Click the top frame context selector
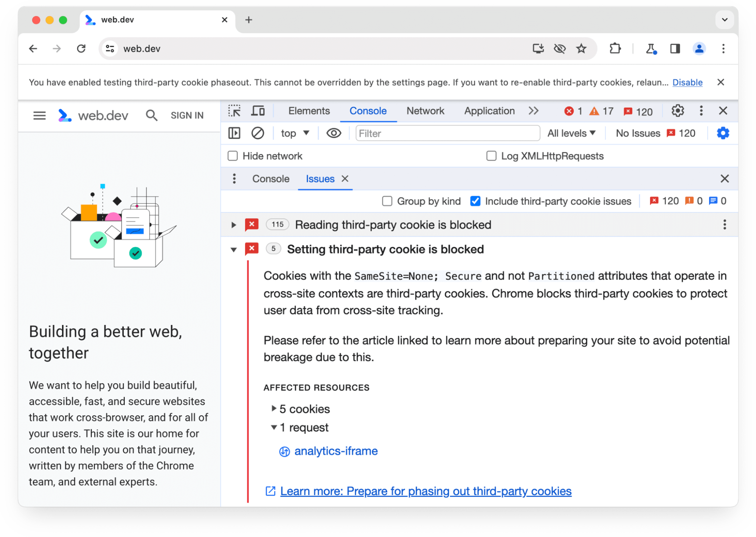Viewport: 756px width, 537px height. [293, 134]
